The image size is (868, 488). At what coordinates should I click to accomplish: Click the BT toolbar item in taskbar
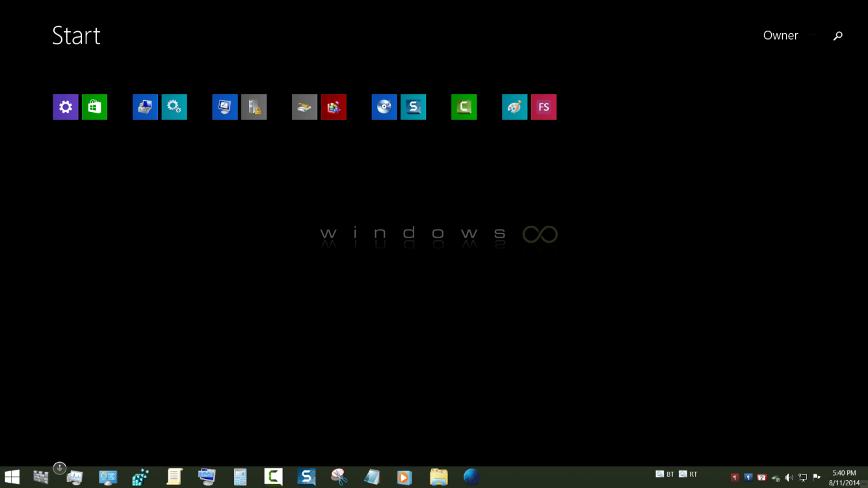point(665,474)
